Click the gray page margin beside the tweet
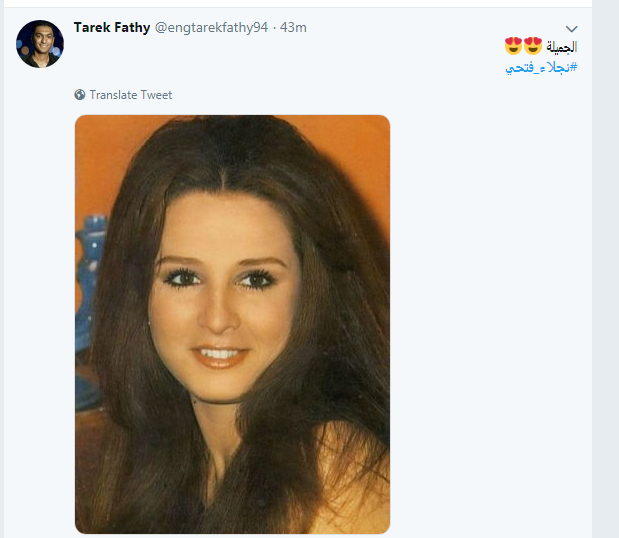The image size is (619, 538). pos(606,268)
